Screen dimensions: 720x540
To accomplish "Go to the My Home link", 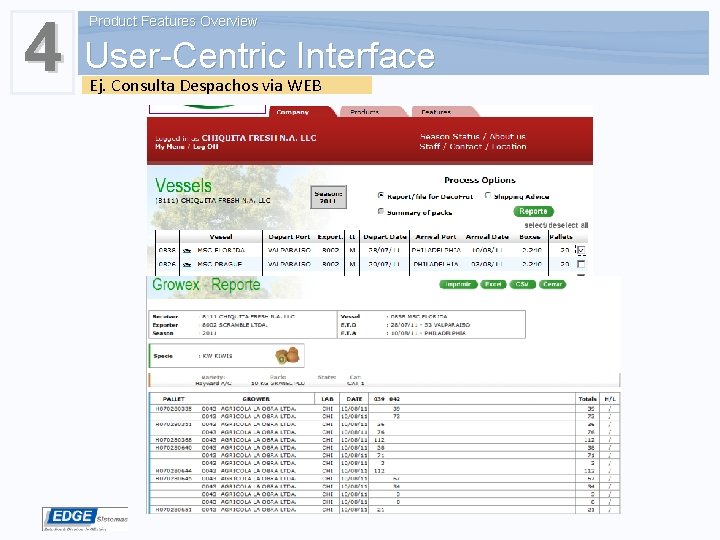I will click(169, 147).
